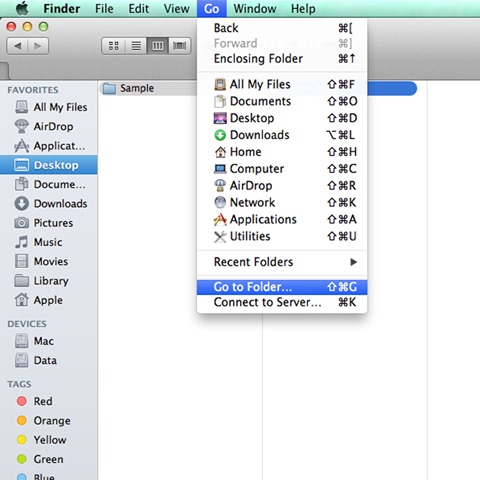Select Data drive under Devices

(x=49, y=360)
